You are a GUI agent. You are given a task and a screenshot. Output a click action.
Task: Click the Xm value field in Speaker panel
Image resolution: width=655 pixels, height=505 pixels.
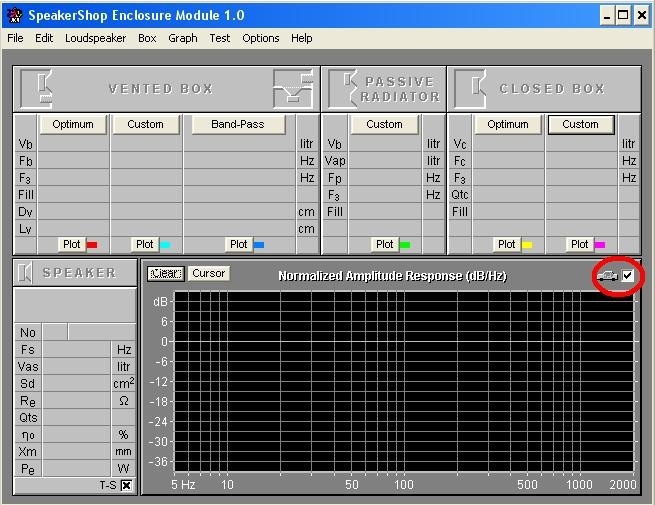pyautogui.click(x=76, y=452)
